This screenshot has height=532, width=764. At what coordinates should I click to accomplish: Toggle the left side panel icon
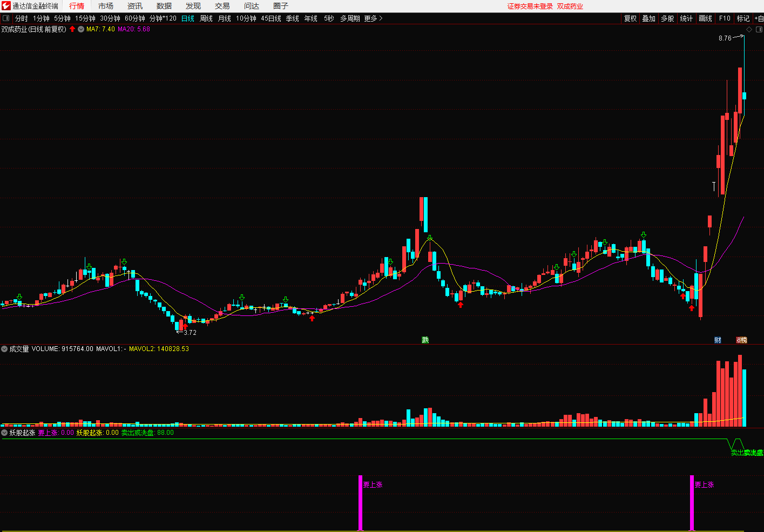[6, 18]
